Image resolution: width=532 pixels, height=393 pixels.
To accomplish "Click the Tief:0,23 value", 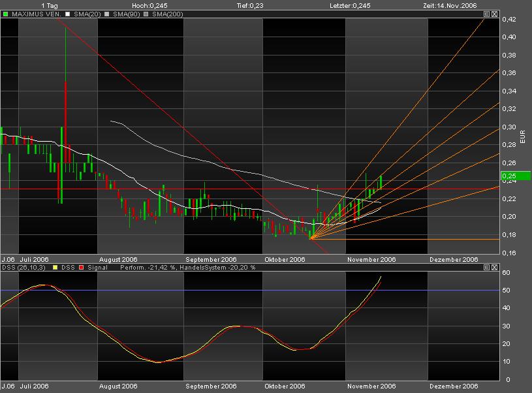I will 250,5.
